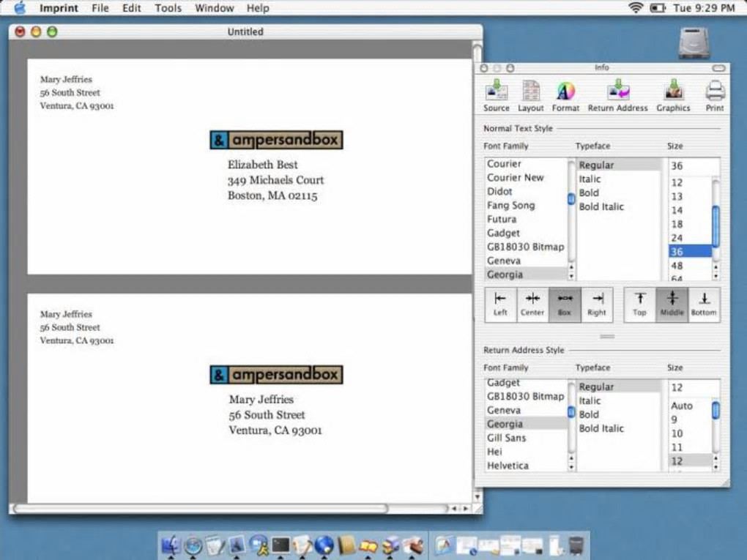Click the ampersandbox logo on first envelope
This screenshot has width=747, height=560.
point(276,140)
